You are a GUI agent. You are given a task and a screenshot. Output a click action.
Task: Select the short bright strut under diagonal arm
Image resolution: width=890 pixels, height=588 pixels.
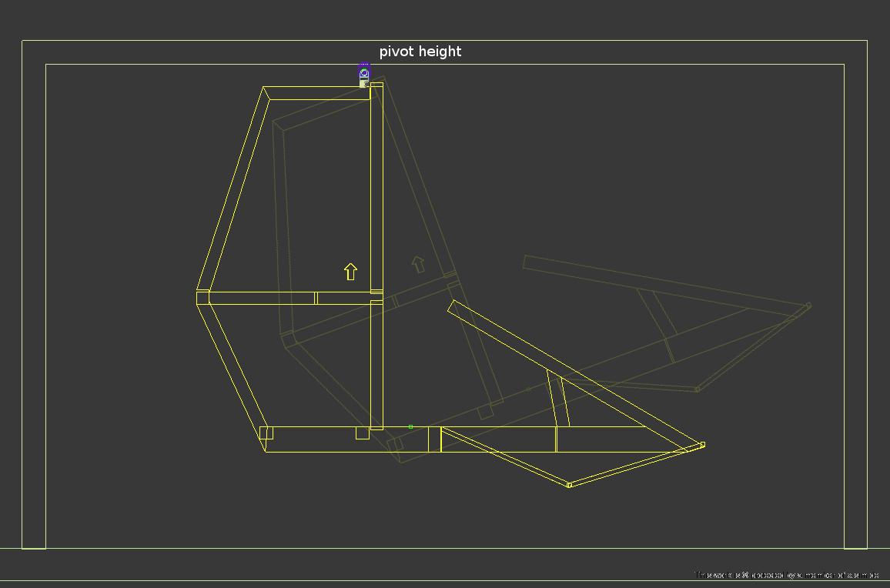click(x=558, y=399)
